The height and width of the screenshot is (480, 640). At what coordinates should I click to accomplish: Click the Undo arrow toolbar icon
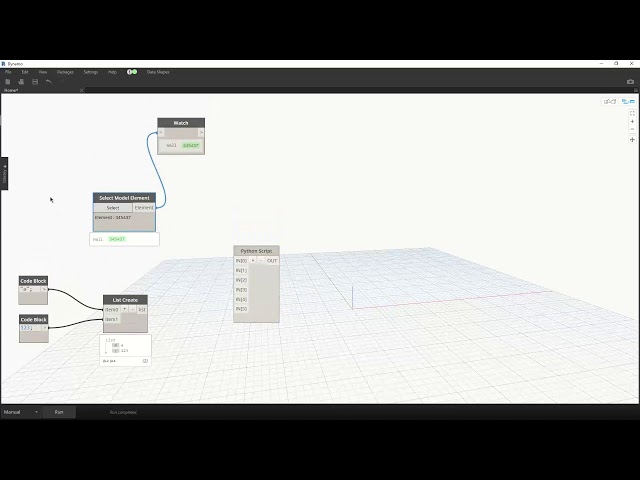point(49,82)
